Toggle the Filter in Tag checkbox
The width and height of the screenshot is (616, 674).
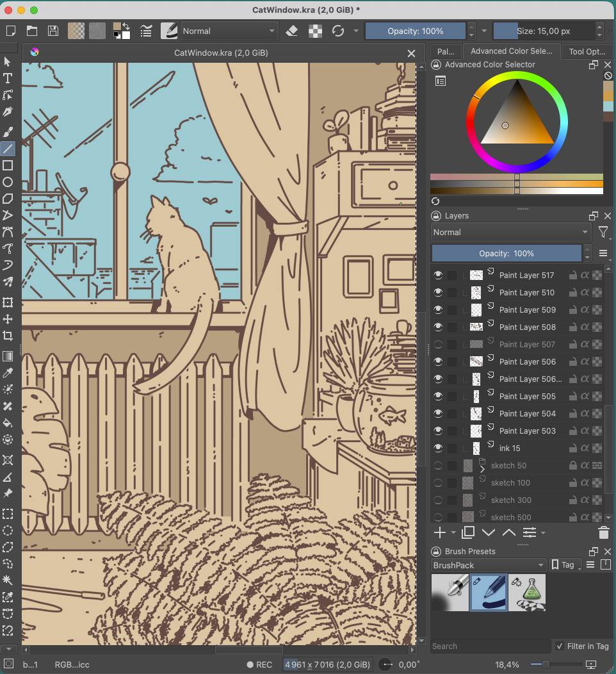(x=560, y=646)
